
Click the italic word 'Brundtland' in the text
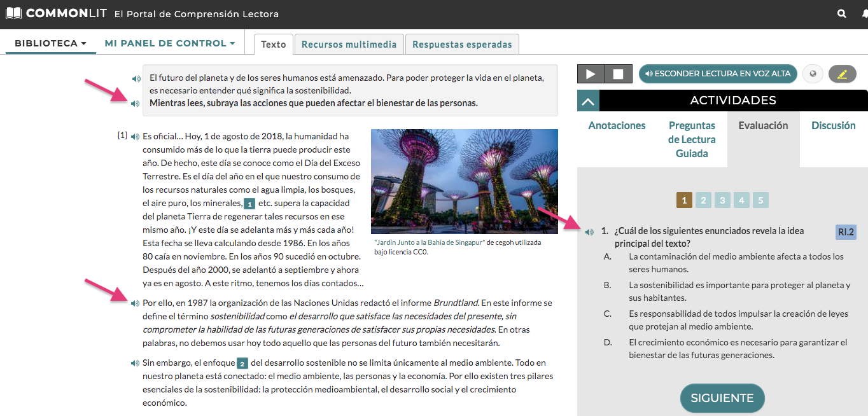coord(456,303)
